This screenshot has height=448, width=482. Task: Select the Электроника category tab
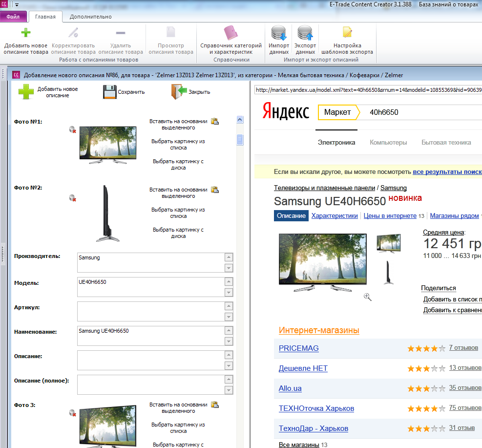pyautogui.click(x=336, y=142)
